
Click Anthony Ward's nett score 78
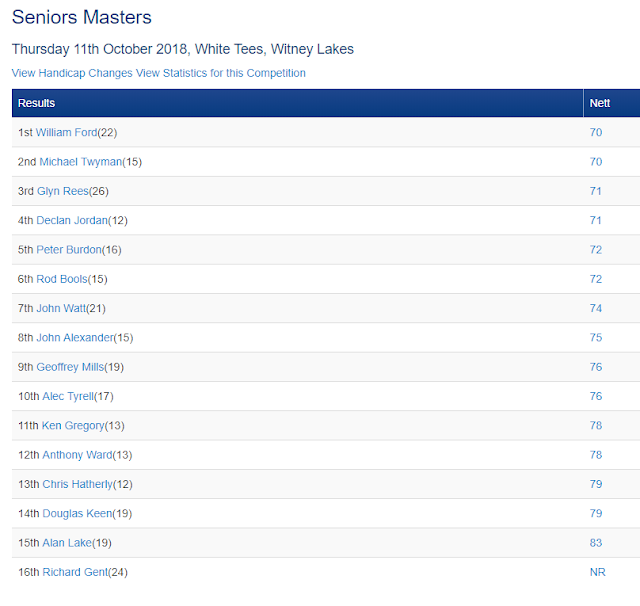tap(596, 455)
